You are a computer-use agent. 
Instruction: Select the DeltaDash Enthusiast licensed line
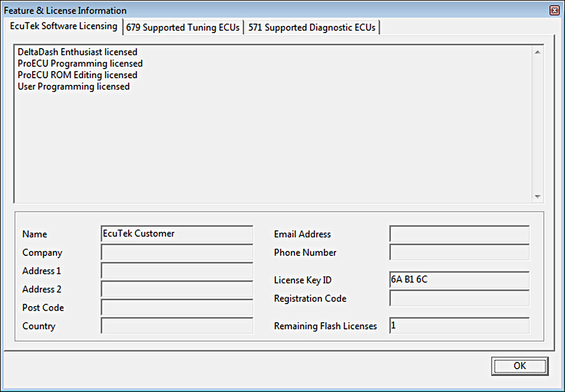click(77, 52)
